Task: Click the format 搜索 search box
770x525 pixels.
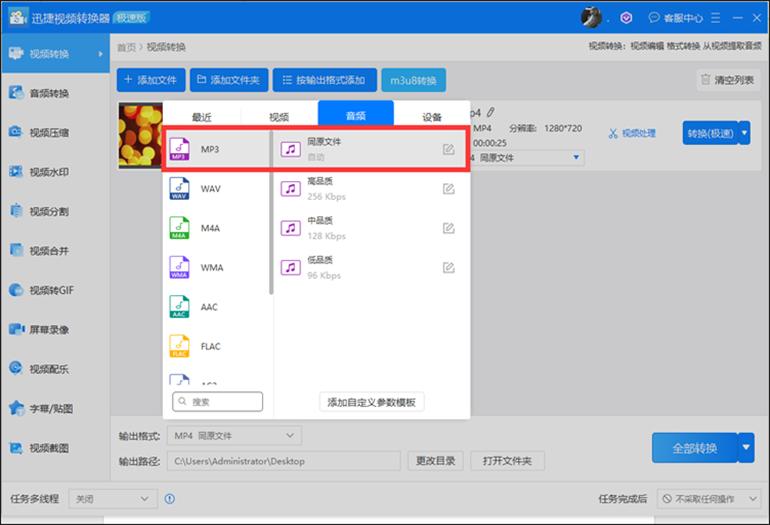Action: [218, 402]
